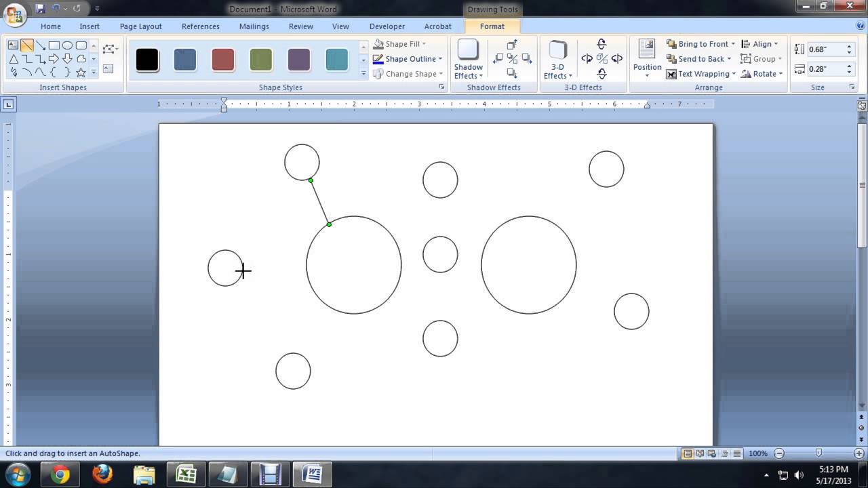The height and width of the screenshot is (488, 868).
Task: Toggle Shadow On/Off button
Action: (x=512, y=59)
